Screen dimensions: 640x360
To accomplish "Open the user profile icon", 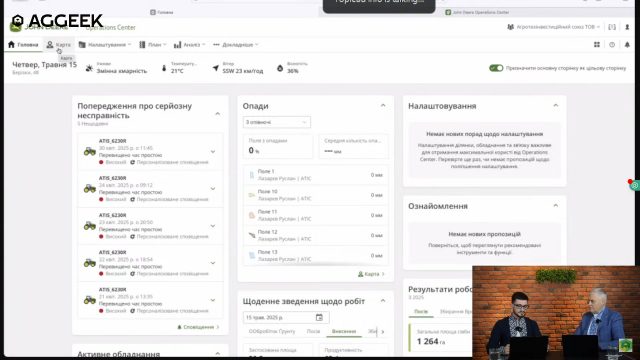I will tap(627, 27).
